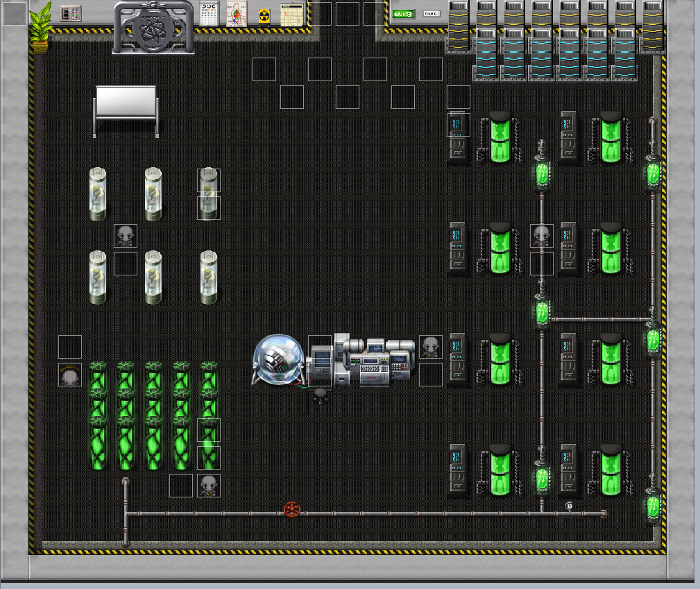
Task: Select the yellow radiation warning sign
Action: coord(264,17)
